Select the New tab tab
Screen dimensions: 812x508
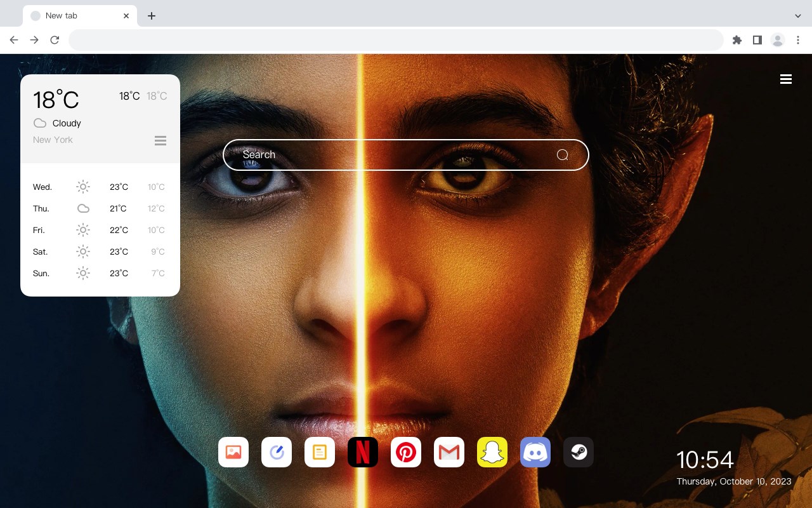click(x=80, y=16)
